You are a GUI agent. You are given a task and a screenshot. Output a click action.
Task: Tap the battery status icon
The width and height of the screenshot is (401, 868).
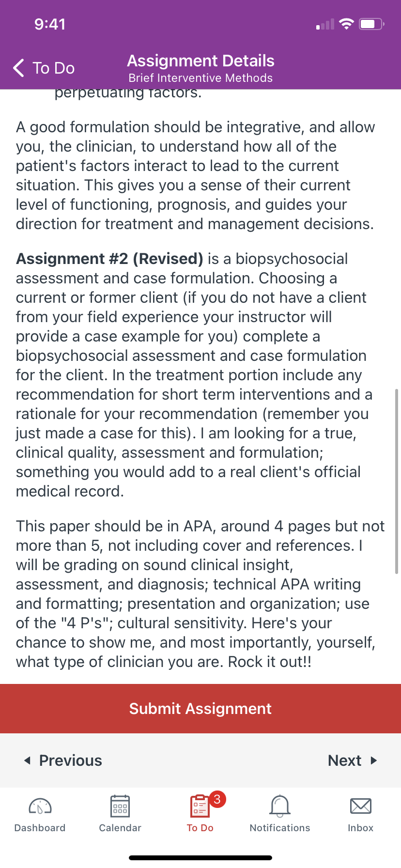[x=371, y=24]
